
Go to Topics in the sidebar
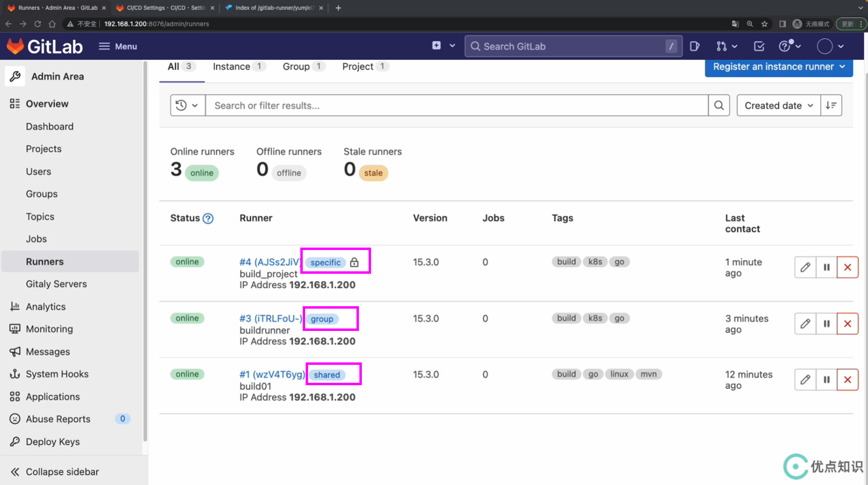[x=40, y=217]
